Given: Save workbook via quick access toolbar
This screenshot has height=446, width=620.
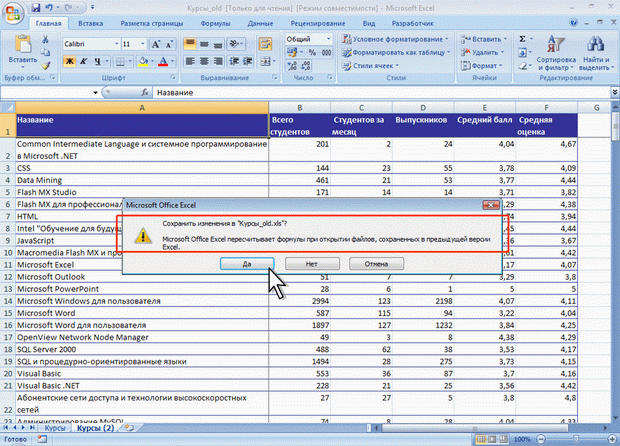Looking at the screenshot, I should click(x=36, y=8).
